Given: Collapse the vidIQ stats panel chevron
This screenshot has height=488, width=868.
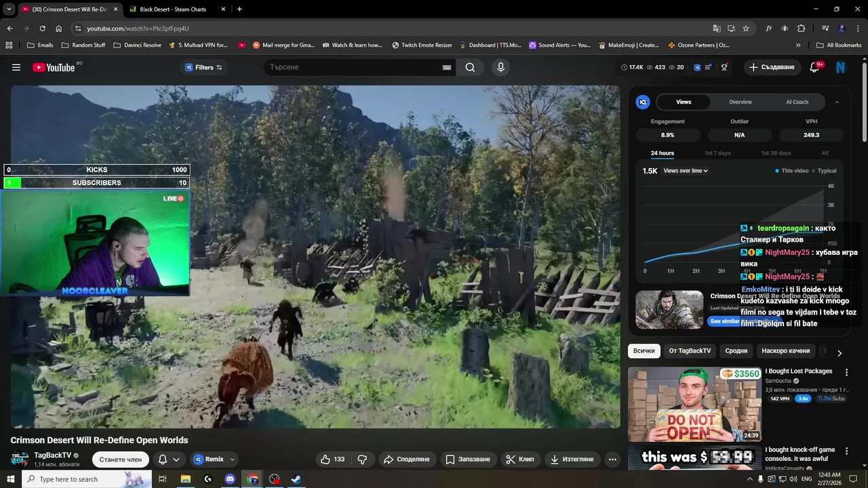Looking at the screenshot, I should (837, 102).
